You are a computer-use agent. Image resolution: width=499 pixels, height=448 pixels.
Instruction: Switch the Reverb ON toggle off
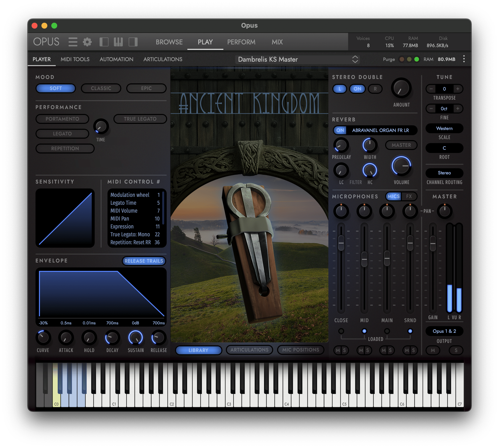click(x=340, y=130)
